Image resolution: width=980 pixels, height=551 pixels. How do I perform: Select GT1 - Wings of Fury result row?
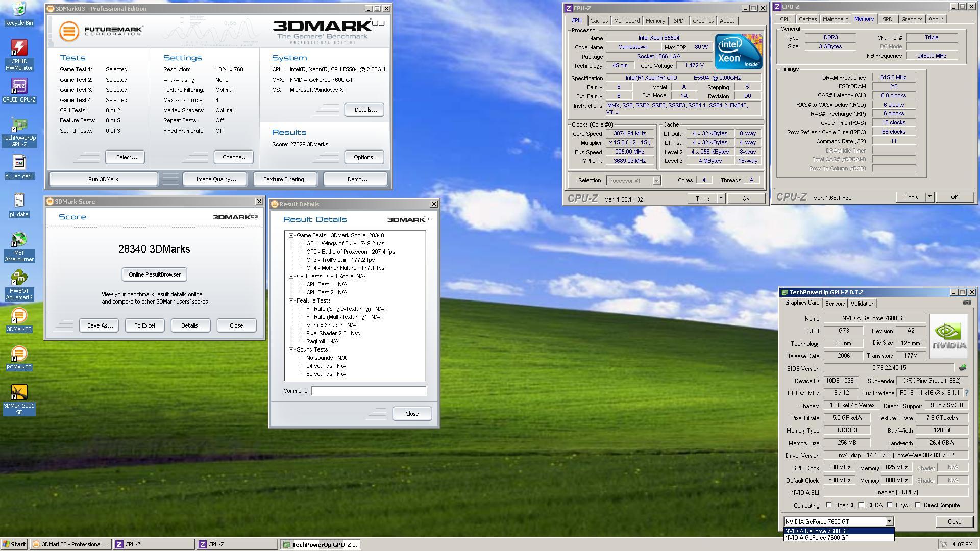[x=345, y=243]
